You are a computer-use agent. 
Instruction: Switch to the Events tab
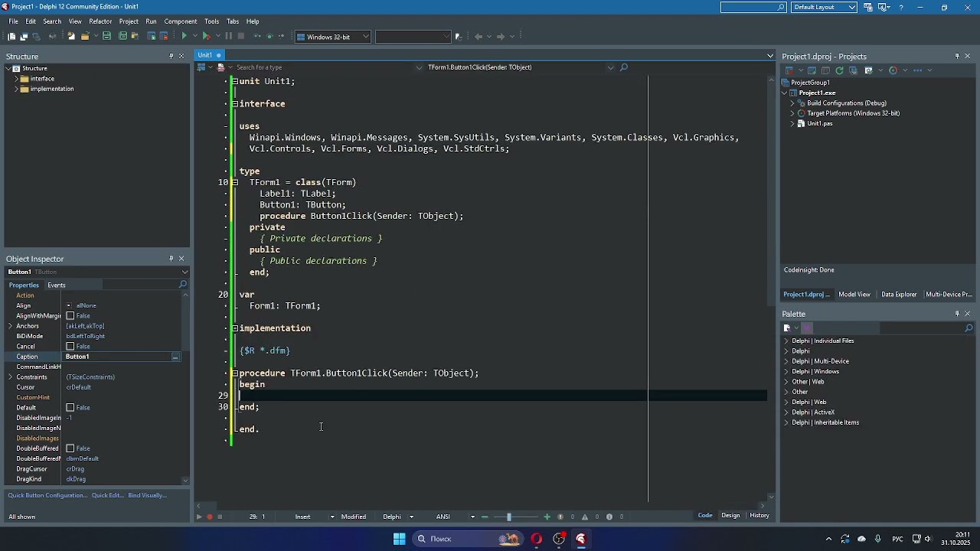57,285
